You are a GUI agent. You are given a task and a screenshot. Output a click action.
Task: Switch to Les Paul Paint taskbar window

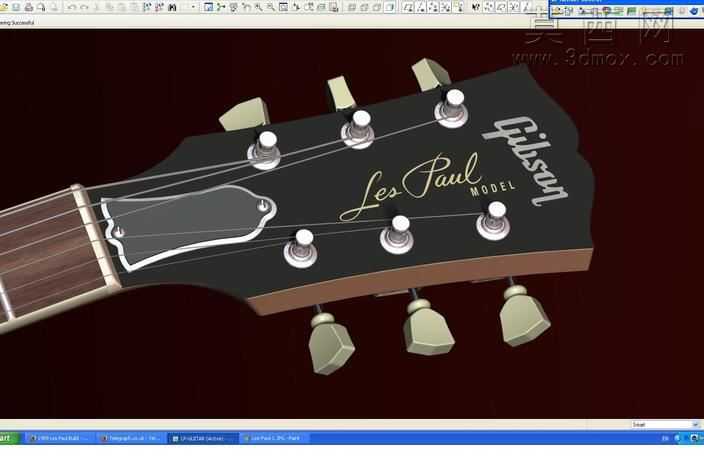pos(275,438)
